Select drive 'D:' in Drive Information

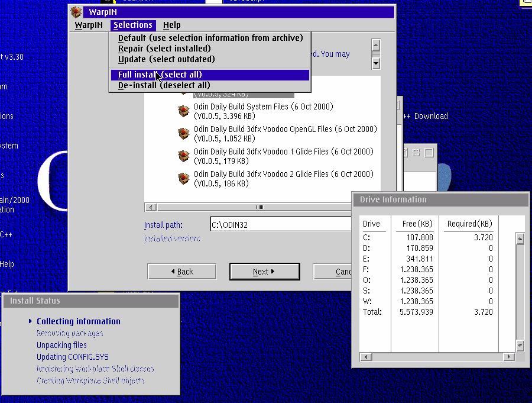click(366, 248)
